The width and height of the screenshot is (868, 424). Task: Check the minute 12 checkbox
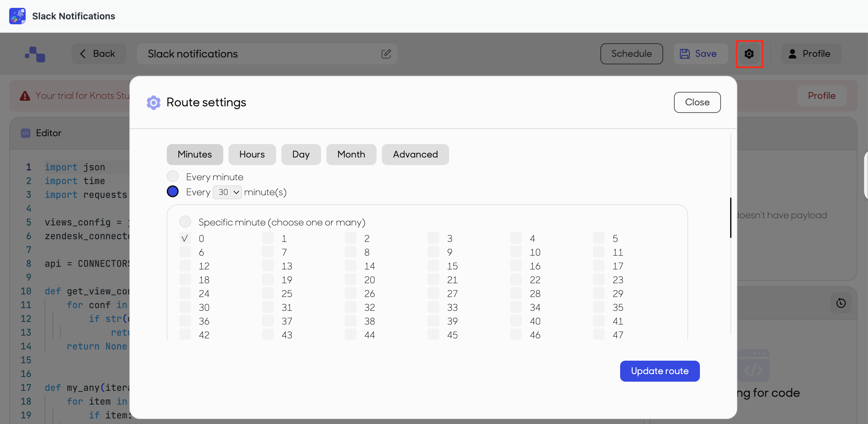pyautogui.click(x=185, y=266)
